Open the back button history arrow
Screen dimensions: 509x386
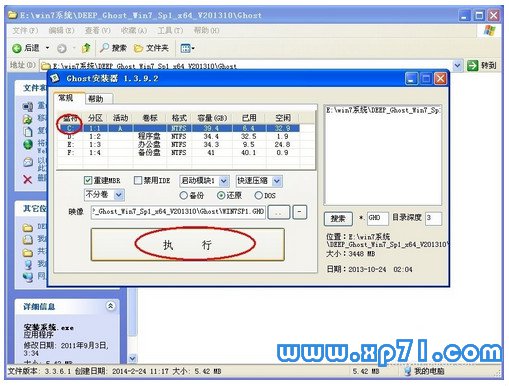click(47, 49)
